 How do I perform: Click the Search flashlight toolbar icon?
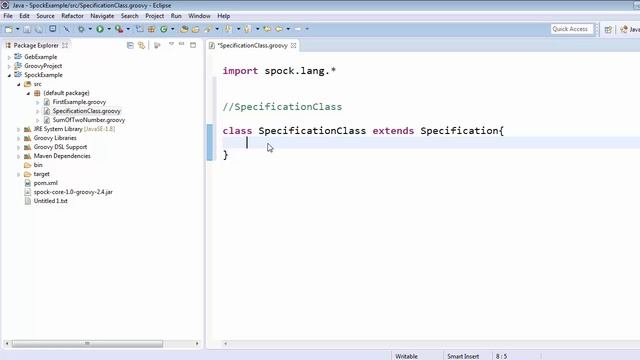[208, 29]
